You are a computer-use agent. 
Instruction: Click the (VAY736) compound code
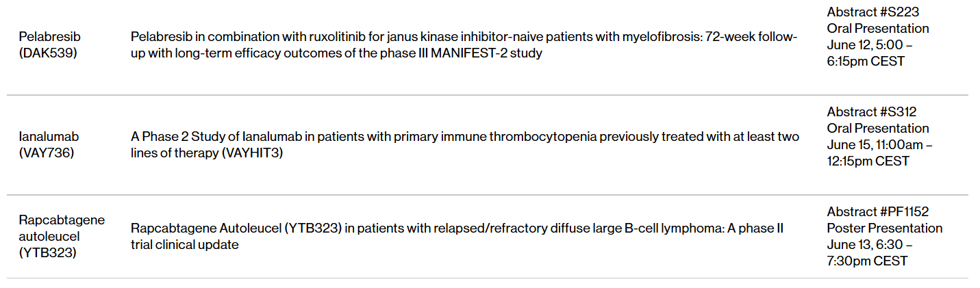pyautogui.click(x=47, y=153)
